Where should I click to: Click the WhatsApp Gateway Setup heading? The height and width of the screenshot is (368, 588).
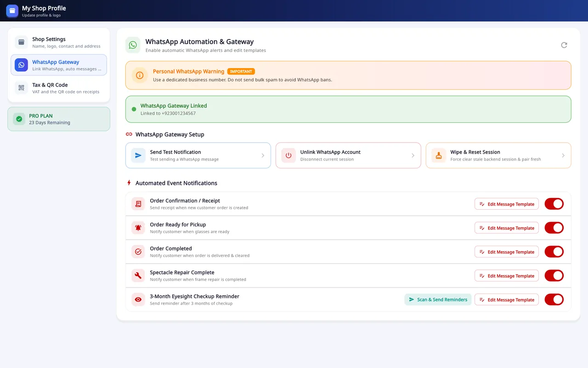coord(170,134)
